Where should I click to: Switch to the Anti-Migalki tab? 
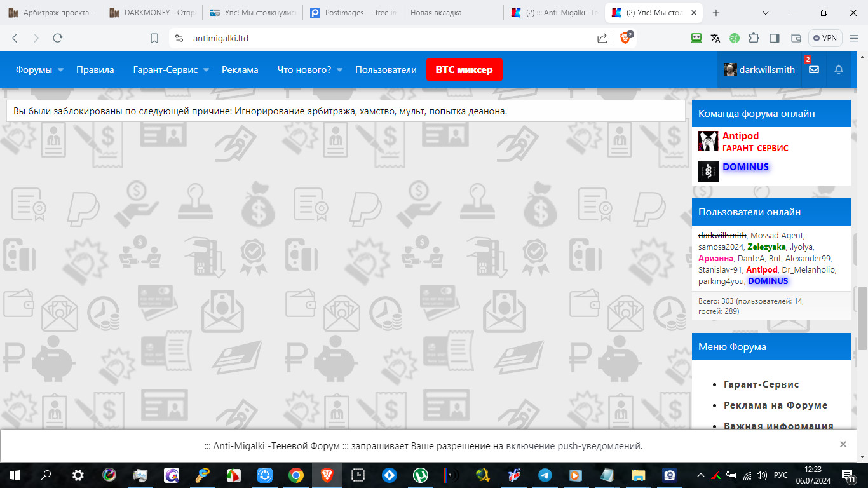(554, 13)
